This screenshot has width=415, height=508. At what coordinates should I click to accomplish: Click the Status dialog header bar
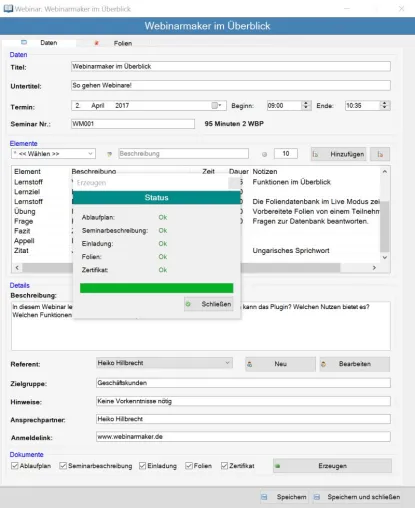point(156,198)
